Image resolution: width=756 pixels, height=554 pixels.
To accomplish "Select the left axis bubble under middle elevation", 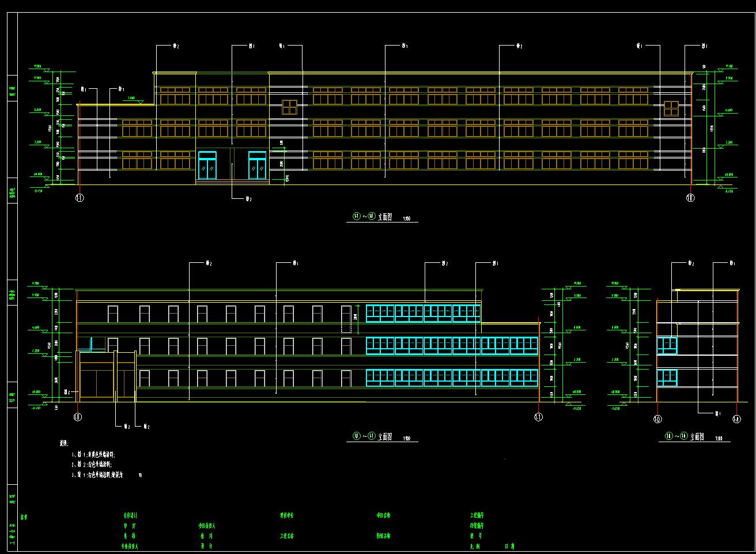I will pyautogui.click(x=78, y=417).
